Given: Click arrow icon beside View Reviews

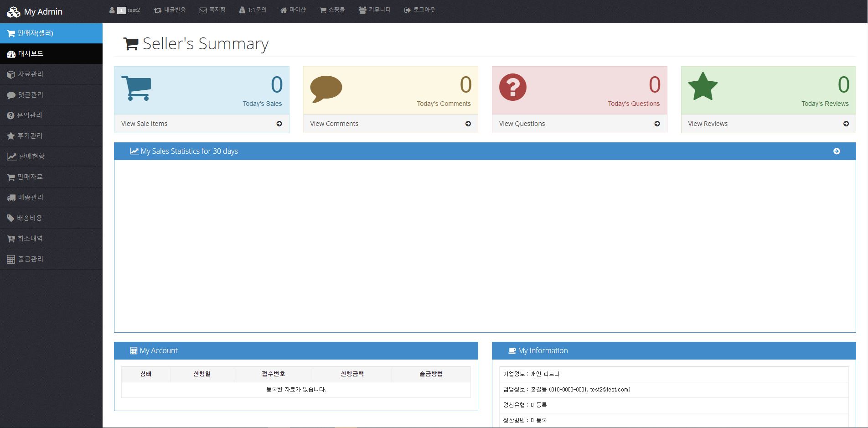Looking at the screenshot, I should click(x=846, y=124).
